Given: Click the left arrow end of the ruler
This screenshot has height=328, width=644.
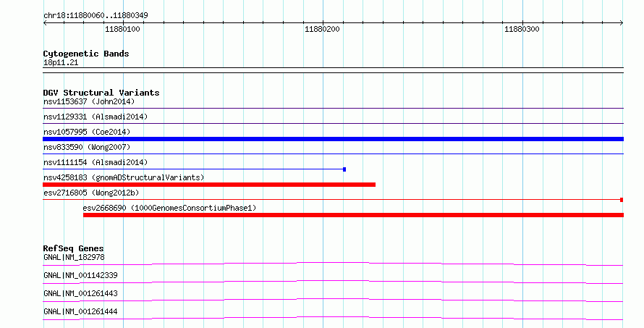Looking at the screenshot, I should 45,22.
